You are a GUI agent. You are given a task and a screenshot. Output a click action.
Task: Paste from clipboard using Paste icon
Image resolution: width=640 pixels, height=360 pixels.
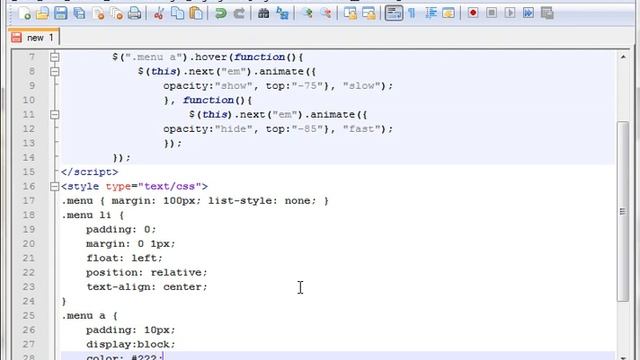(196, 13)
